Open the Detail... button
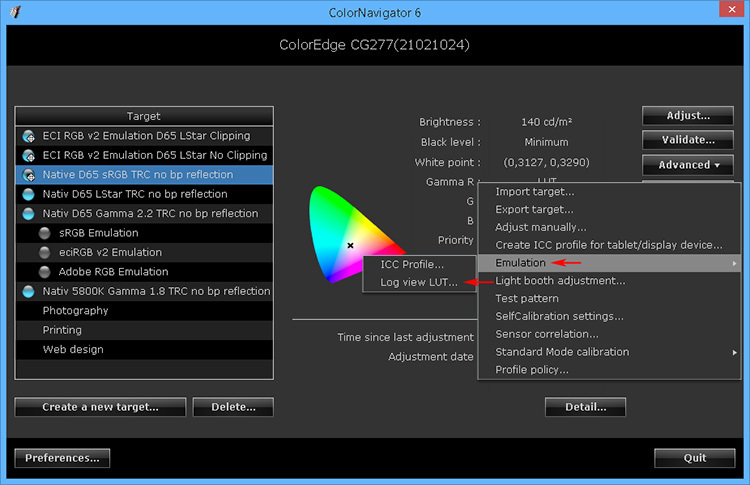Image resolution: width=750 pixels, height=485 pixels. 585,407
